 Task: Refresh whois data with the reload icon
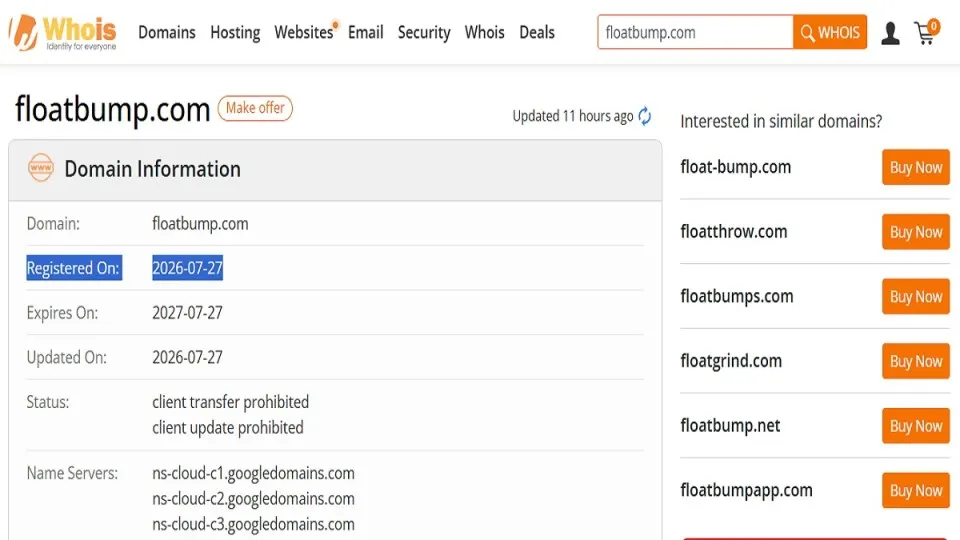(x=645, y=116)
